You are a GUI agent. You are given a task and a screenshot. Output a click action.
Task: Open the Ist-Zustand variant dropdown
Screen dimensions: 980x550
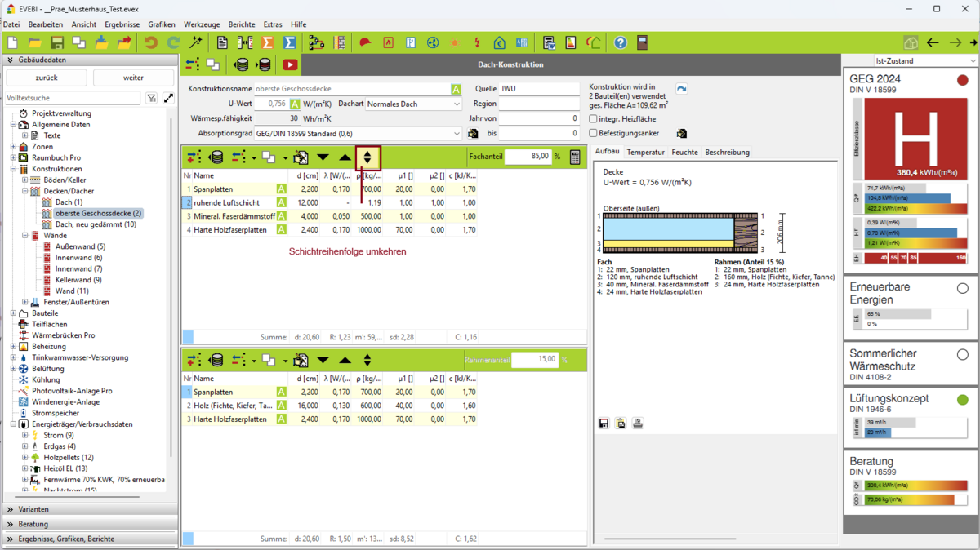[x=925, y=61]
